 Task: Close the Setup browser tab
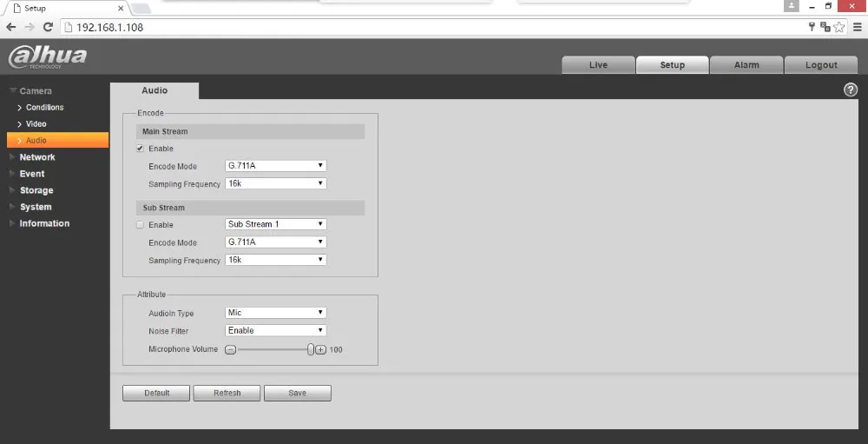point(121,9)
